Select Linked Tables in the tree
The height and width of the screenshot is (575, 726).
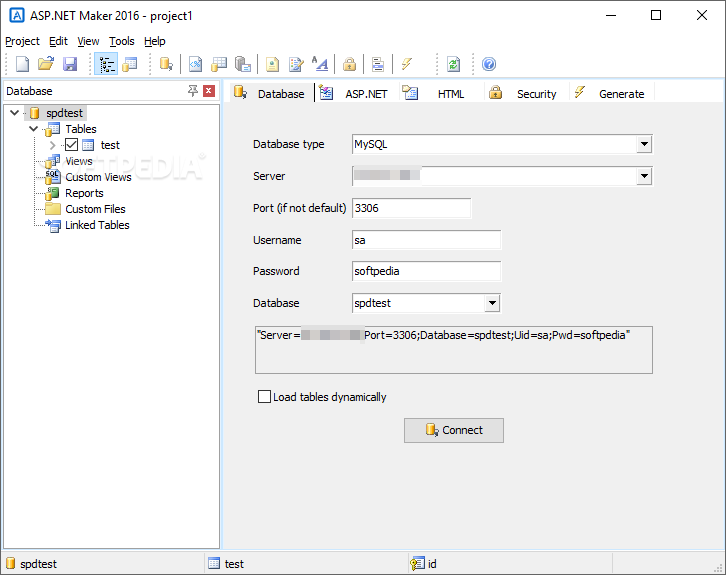97,225
